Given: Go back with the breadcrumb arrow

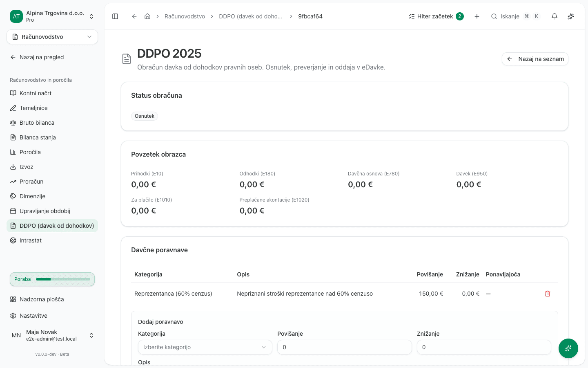Looking at the screenshot, I should tap(134, 16).
